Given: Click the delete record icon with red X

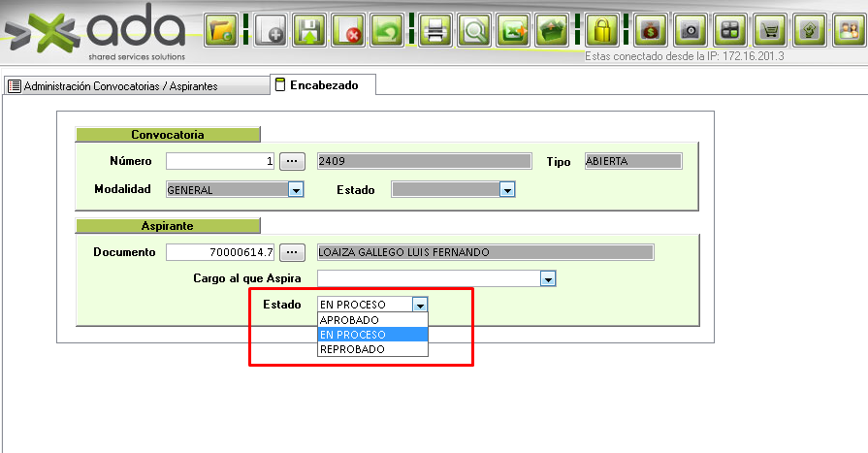Looking at the screenshot, I should coord(348,30).
